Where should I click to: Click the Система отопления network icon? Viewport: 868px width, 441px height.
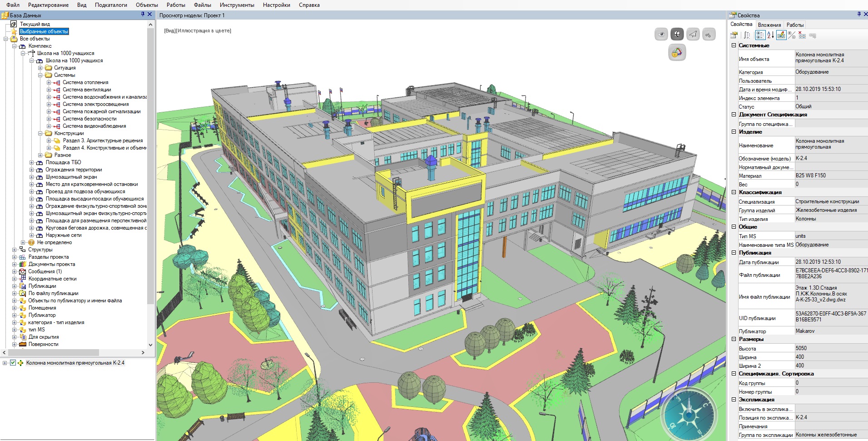57,83
